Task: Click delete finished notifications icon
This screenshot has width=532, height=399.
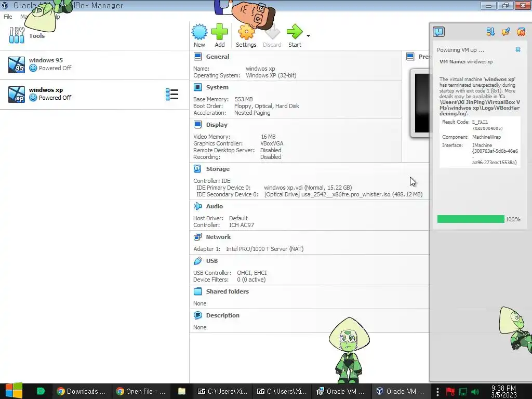Action: [x=521, y=32]
